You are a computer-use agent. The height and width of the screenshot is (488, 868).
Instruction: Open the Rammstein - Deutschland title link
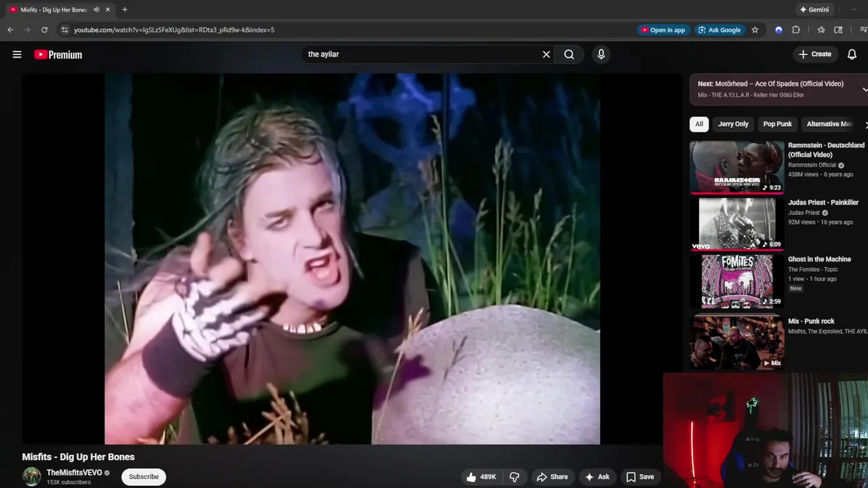pyautogui.click(x=826, y=150)
